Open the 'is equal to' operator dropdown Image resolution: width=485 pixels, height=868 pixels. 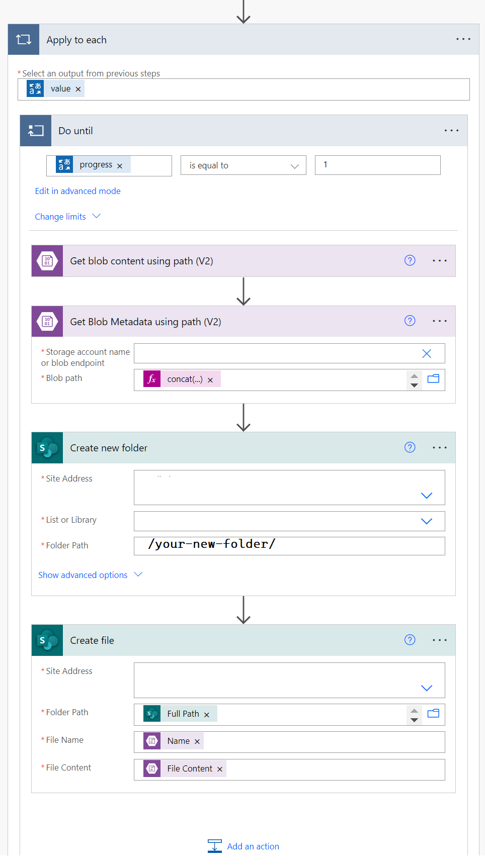click(244, 165)
